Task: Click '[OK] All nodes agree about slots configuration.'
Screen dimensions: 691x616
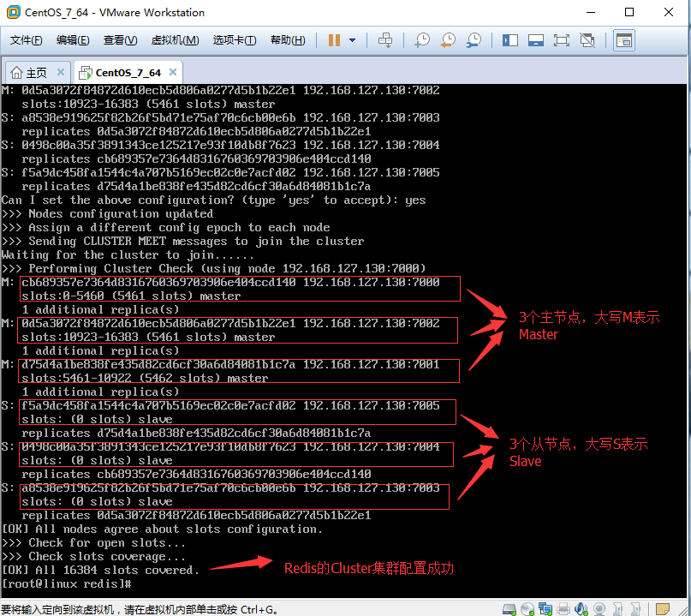Action: tap(162, 529)
